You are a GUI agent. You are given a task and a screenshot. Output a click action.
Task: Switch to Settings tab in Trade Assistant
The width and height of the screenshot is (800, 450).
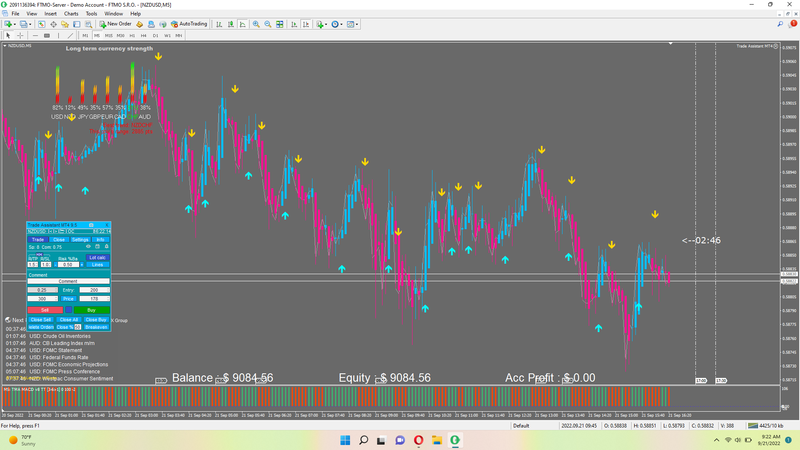pyautogui.click(x=80, y=240)
